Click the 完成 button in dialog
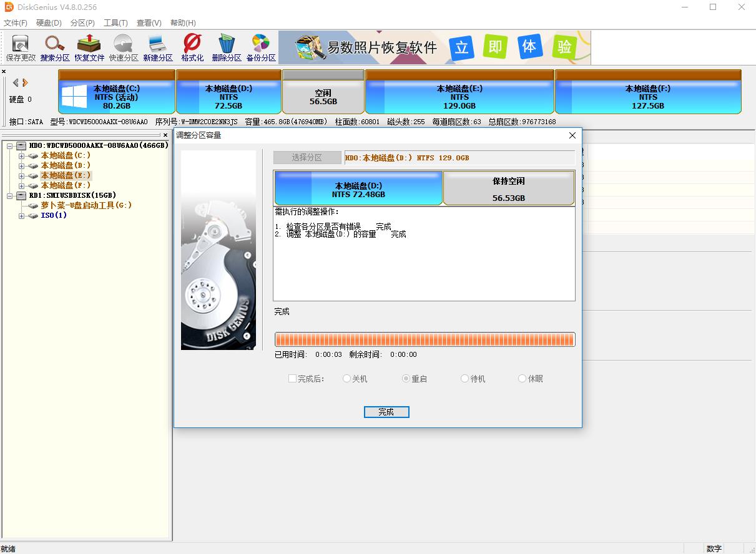The image size is (756, 554). (x=386, y=412)
